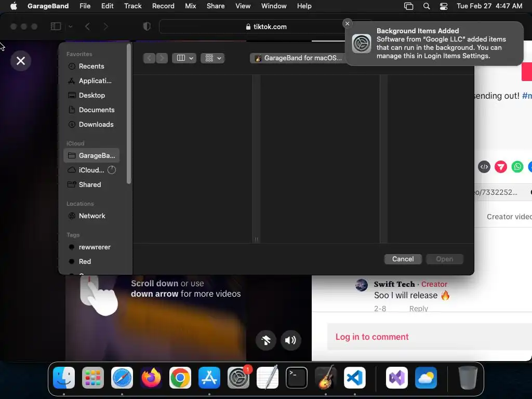Select Recents in the sidebar
This screenshot has height=399, width=532.
tap(91, 66)
